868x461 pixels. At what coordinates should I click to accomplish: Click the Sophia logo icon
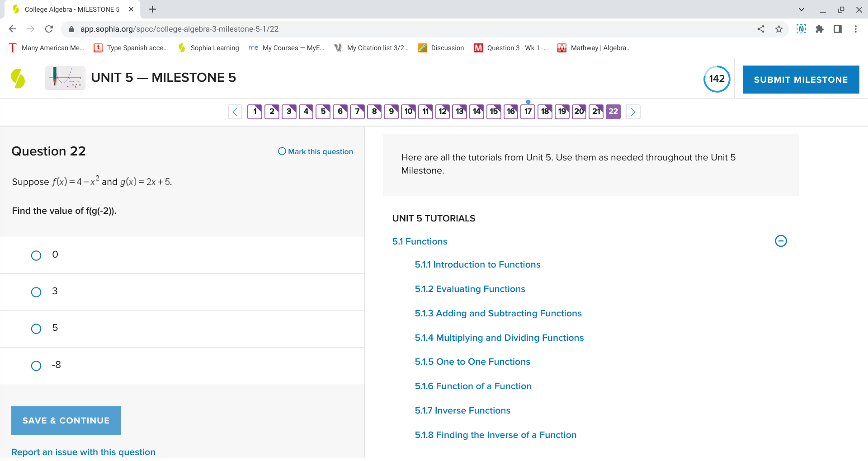click(x=18, y=78)
